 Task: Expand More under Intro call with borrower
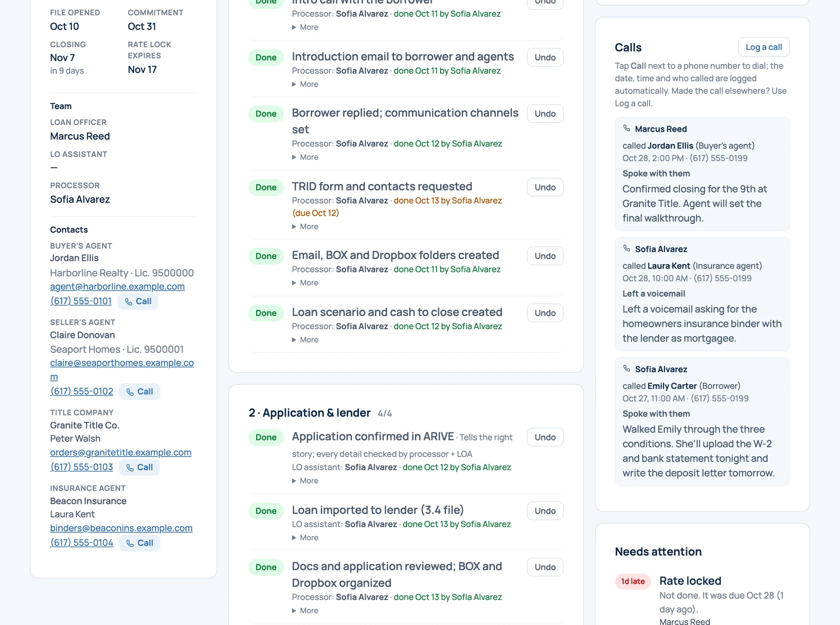click(x=305, y=27)
